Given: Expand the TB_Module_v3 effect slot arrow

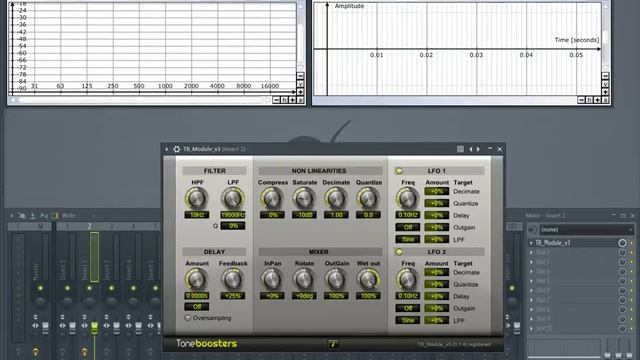Looking at the screenshot, I should point(531,243).
